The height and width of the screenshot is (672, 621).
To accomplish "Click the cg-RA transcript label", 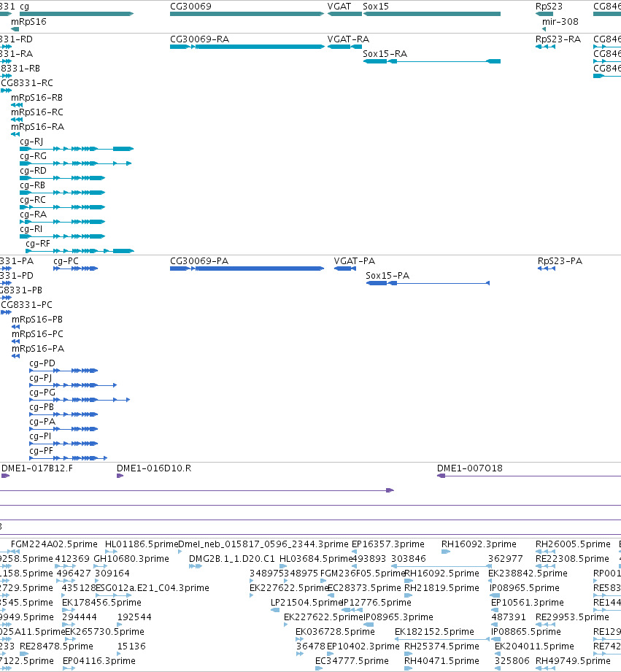I will pyautogui.click(x=33, y=214).
